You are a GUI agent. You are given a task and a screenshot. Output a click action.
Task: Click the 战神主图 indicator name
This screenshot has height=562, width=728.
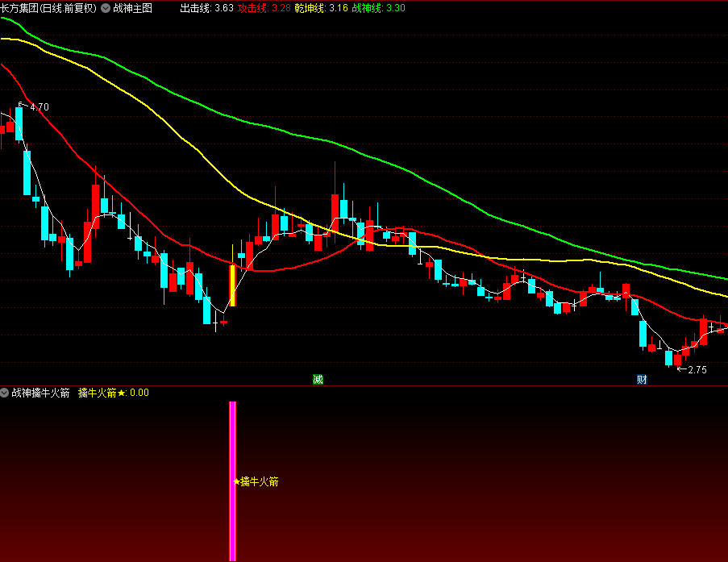click(x=133, y=8)
